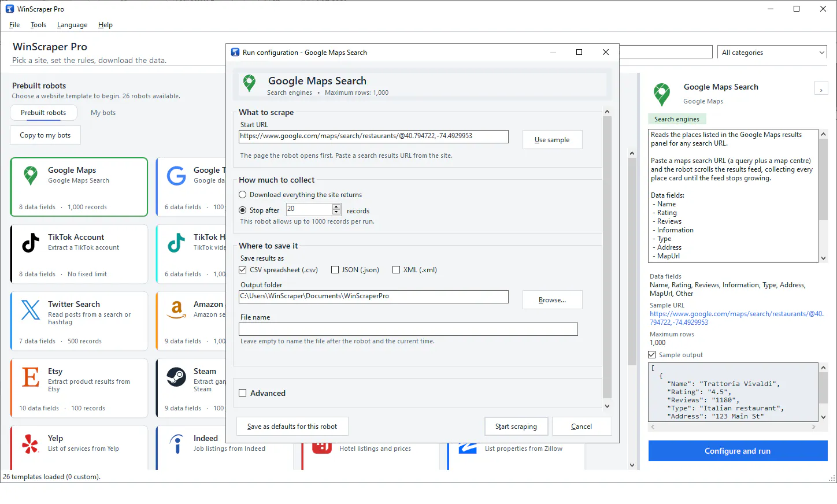This screenshot has width=837, height=504.
Task: Click the Stop after records number field
Action: point(309,209)
